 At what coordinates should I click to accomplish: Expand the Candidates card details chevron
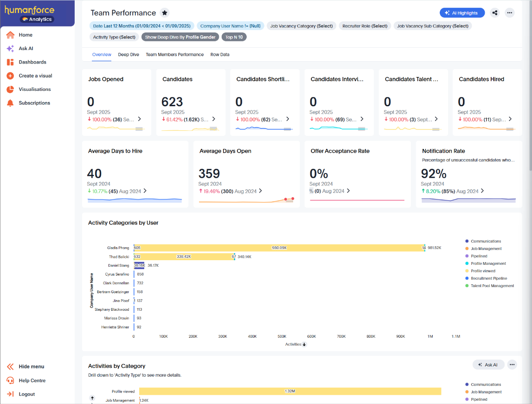(x=213, y=119)
